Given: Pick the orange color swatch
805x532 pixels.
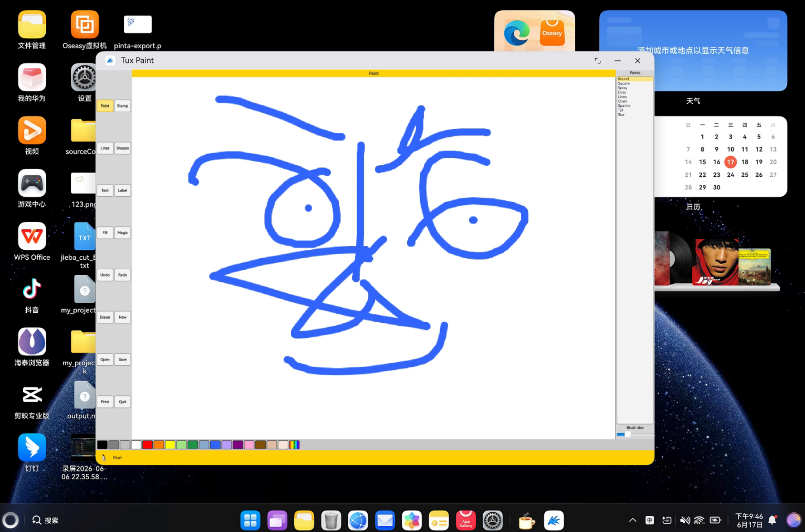Looking at the screenshot, I should (x=159, y=445).
